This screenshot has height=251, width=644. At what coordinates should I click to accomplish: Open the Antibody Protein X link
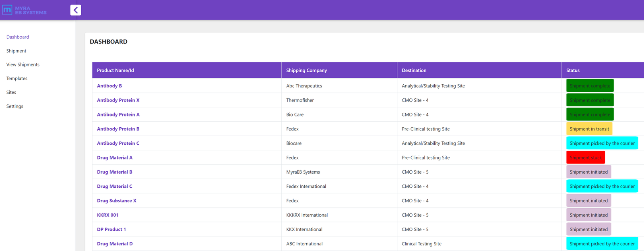pyautogui.click(x=118, y=100)
